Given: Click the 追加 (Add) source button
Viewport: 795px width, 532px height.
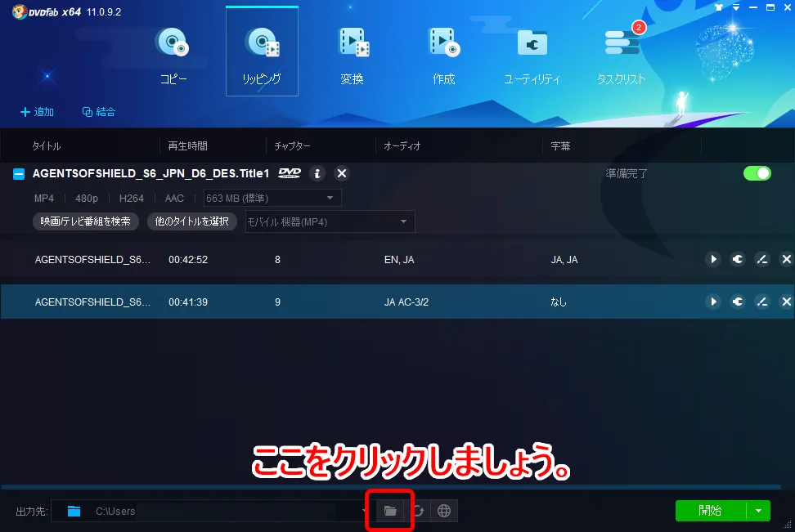Looking at the screenshot, I should pyautogui.click(x=37, y=112).
